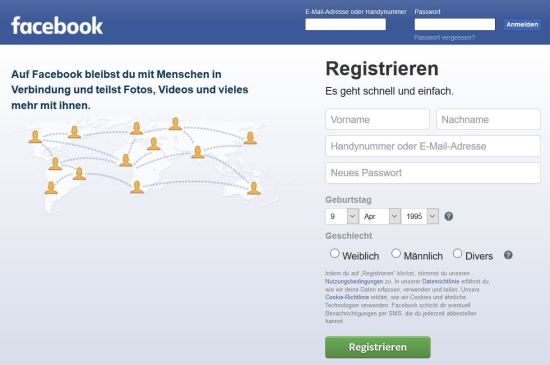Click the facebook logo
The height and width of the screenshot is (365, 550).
click(57, 26)
